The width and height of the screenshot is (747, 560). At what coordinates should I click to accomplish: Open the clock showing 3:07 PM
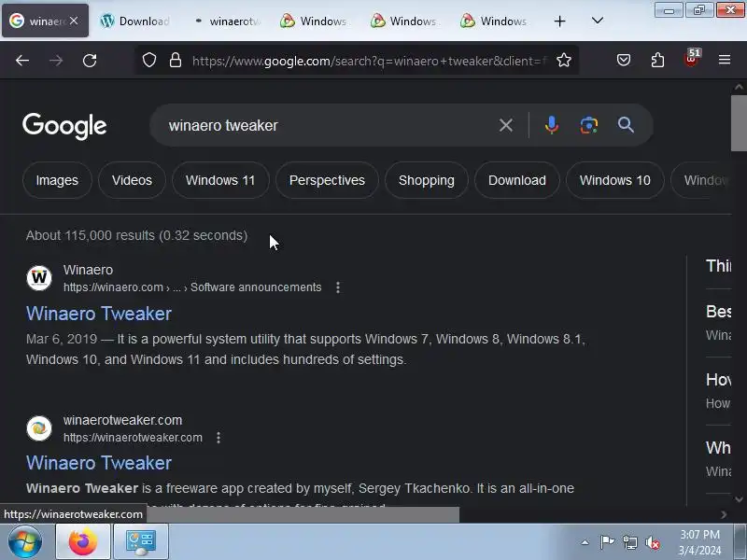[x=699, y=542]
